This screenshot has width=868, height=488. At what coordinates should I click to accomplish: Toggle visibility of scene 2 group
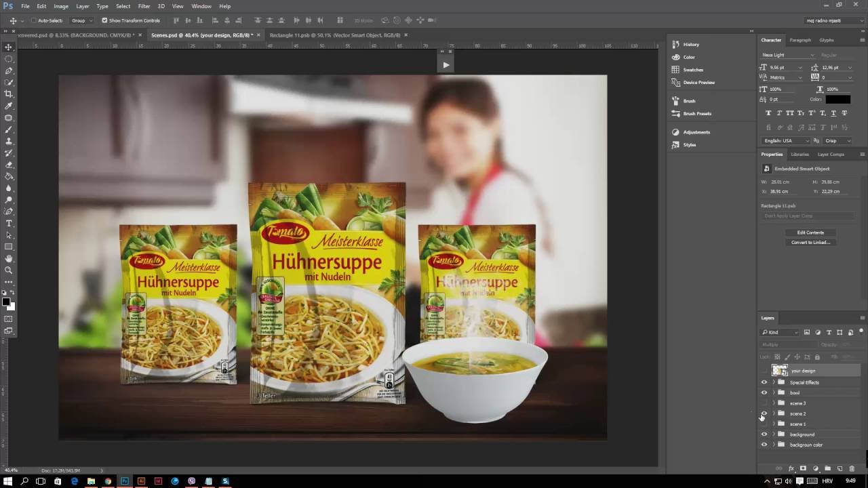point(764,413)
